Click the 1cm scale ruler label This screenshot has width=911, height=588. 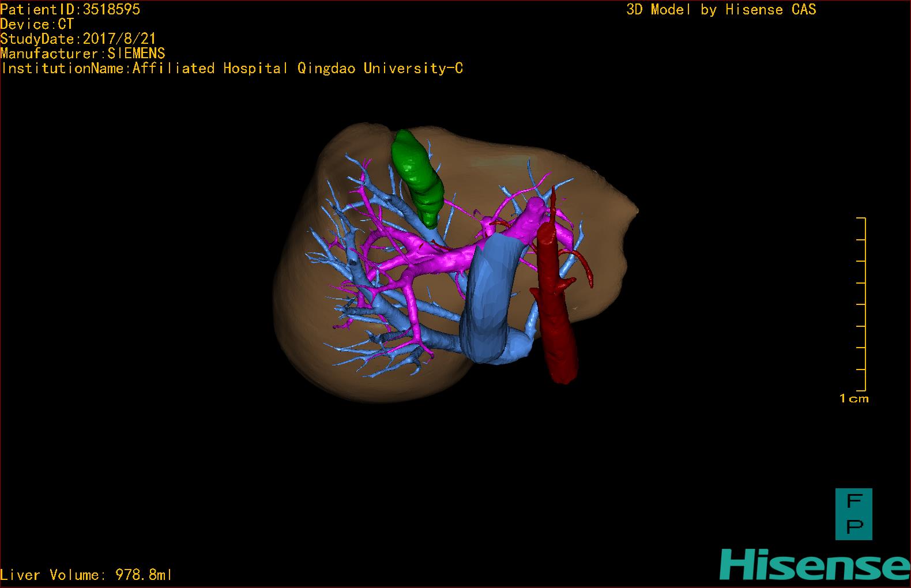pyautogui.click(x=854, y=398)
